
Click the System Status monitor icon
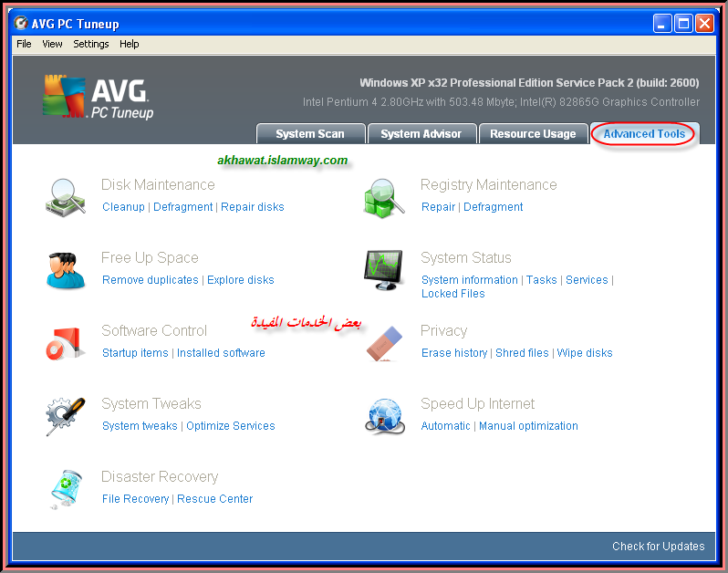[x=383, y=270]
